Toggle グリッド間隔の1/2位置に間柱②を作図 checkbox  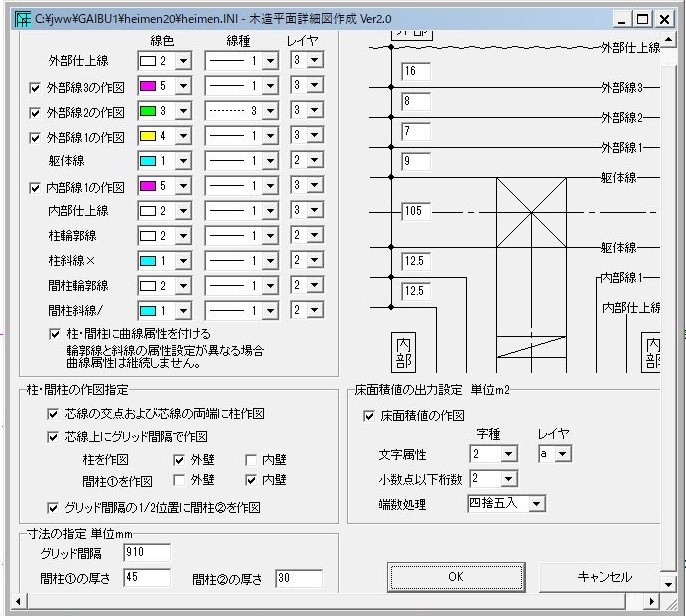(52, 508)
